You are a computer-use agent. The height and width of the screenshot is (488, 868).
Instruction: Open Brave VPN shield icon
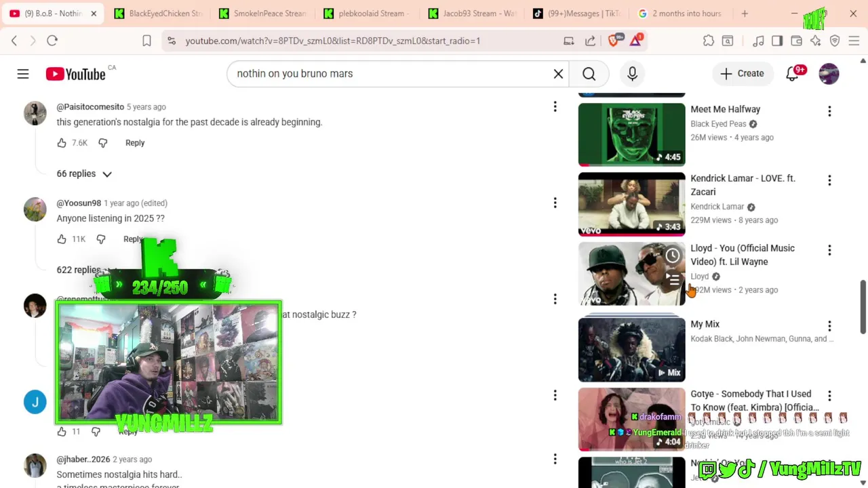835,41
